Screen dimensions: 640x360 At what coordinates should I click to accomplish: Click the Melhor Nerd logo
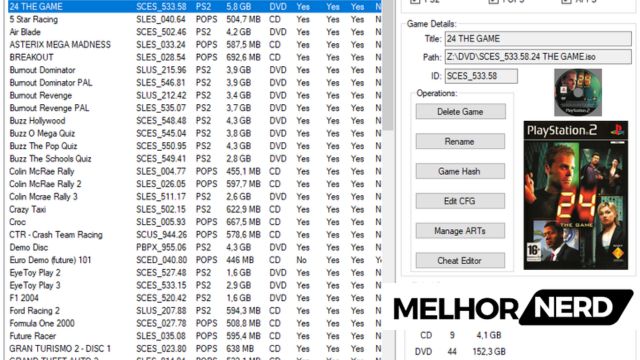tap(513, 307)
